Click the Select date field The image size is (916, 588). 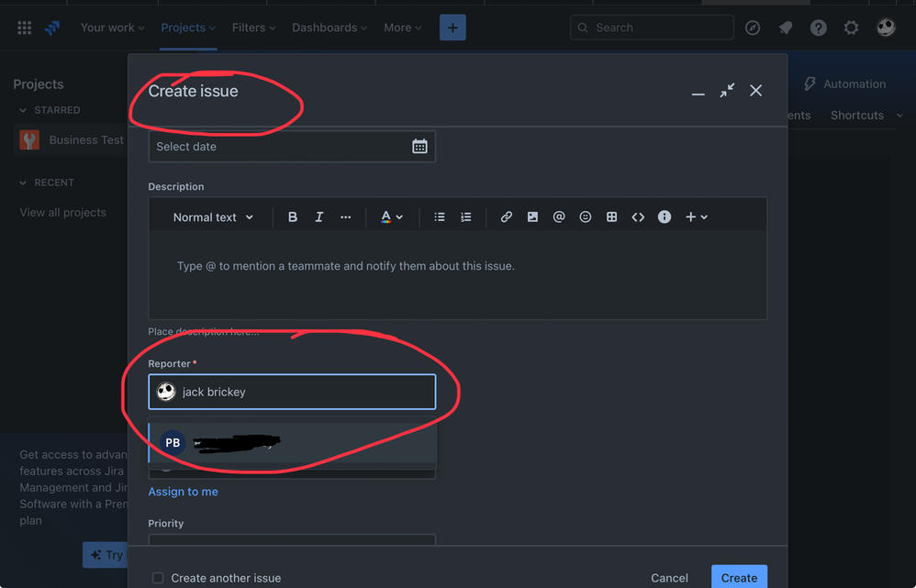[292, 147]
